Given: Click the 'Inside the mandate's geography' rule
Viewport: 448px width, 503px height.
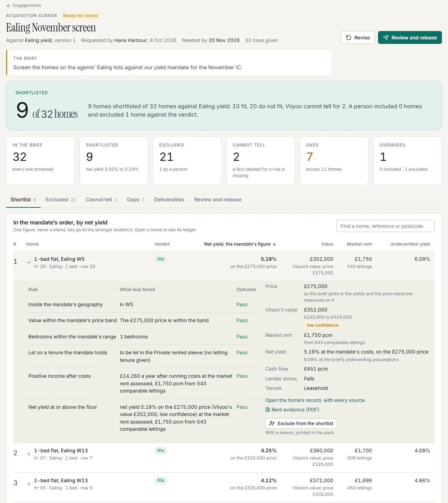Looking at the screenshot, I should pyautogui.click(x=65, y=305).
